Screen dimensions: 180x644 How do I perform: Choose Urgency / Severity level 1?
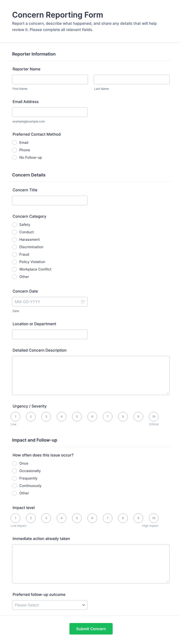(15, 416)
